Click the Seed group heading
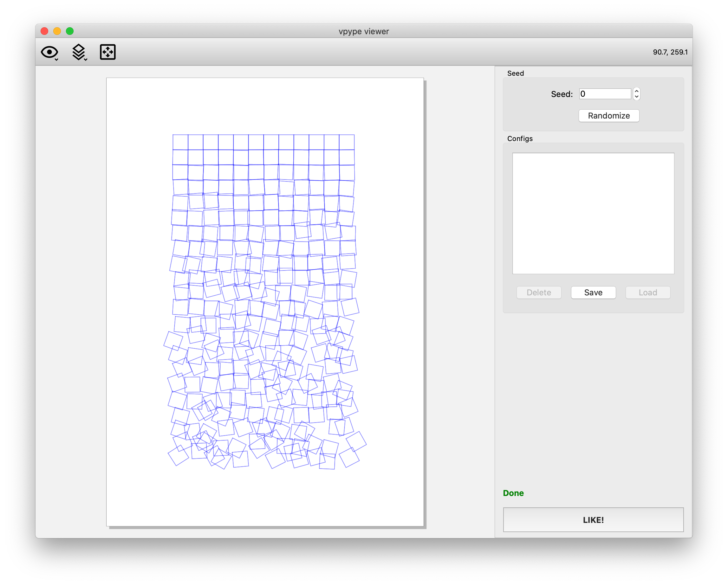 [x=515, y=73]
